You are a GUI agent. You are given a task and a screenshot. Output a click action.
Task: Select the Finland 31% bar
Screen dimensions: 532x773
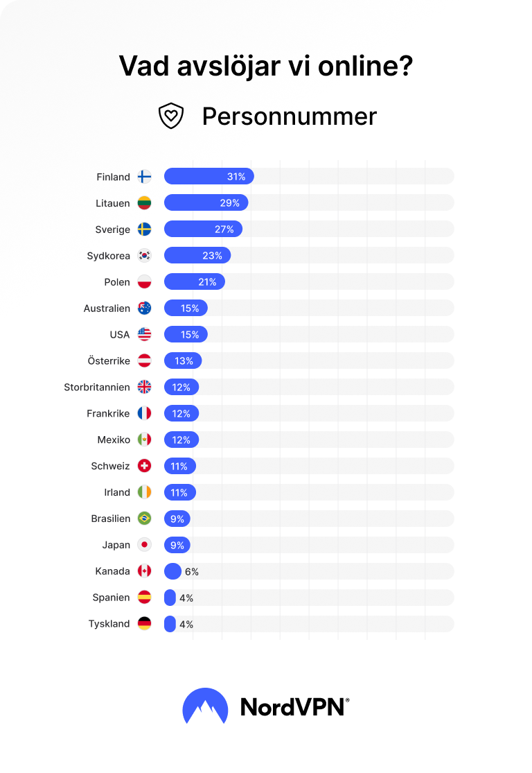(x=209, y=176)
